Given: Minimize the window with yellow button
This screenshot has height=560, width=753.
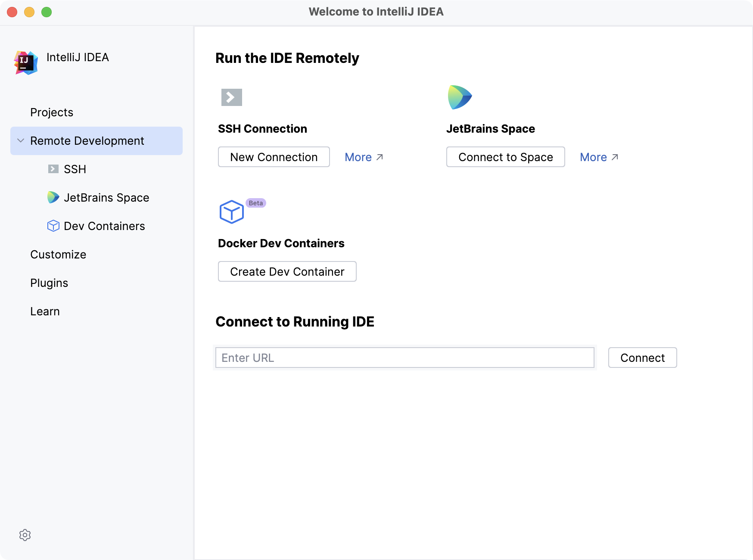Looking at the screenshot, I should click(29, 12).
